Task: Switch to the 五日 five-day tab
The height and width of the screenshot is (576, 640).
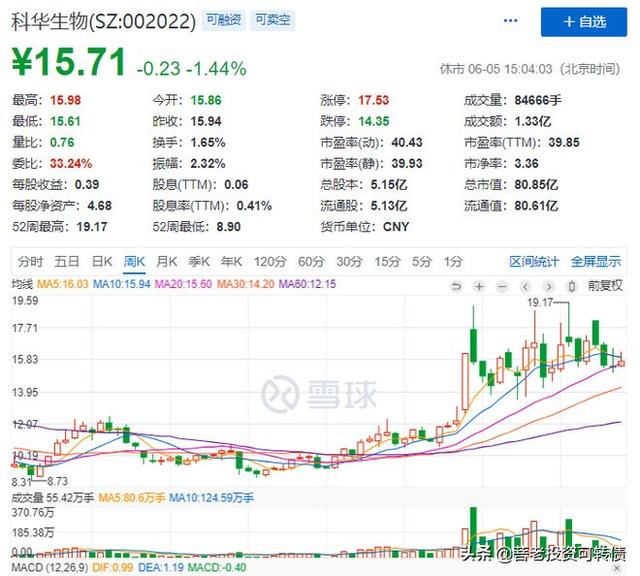Action: (x=67, y=261)
